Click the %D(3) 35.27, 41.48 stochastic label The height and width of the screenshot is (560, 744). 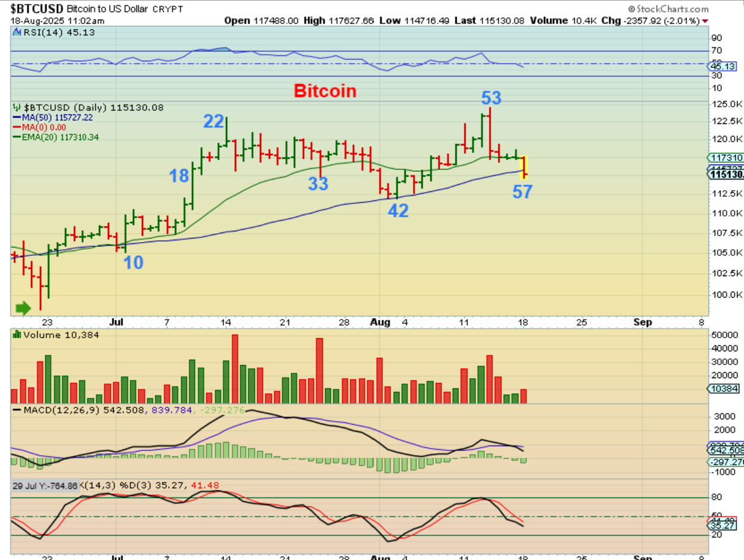[x=170, y=486]
